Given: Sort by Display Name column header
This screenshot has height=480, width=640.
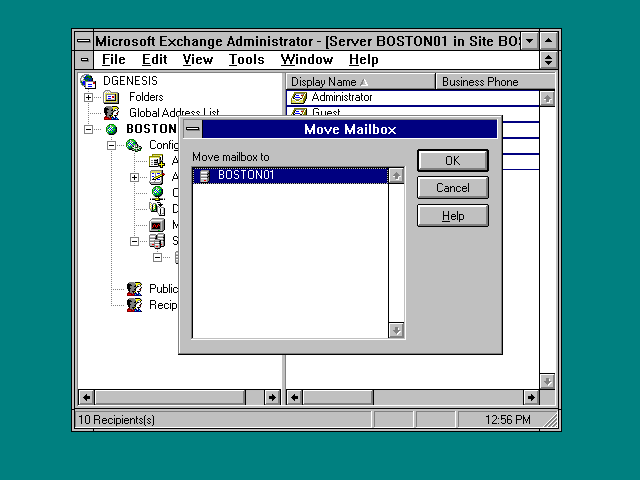Looking at the screenshot, I should [360, 82].
